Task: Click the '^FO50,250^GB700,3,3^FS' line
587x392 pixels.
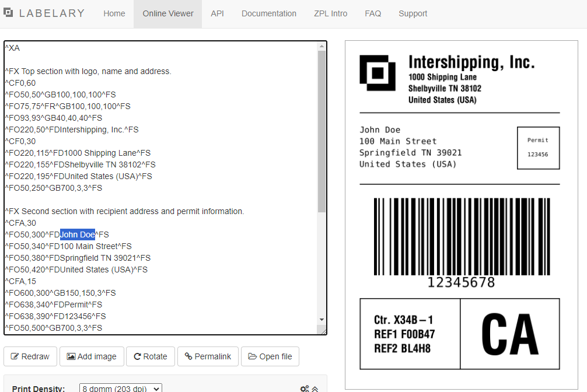Action: click(54, 188)
